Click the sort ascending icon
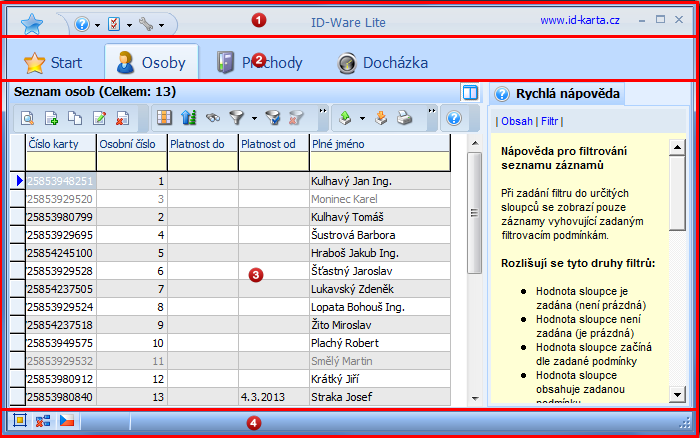The height and width of the screenshot is (438, 700). point(189,118)
